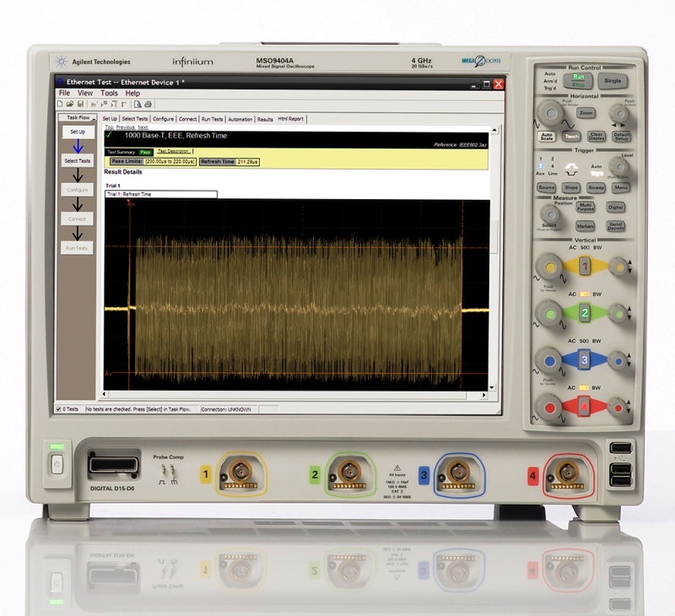Switch to the Configure tab
This screenshot has height=616, width=675.
(163, 119)
